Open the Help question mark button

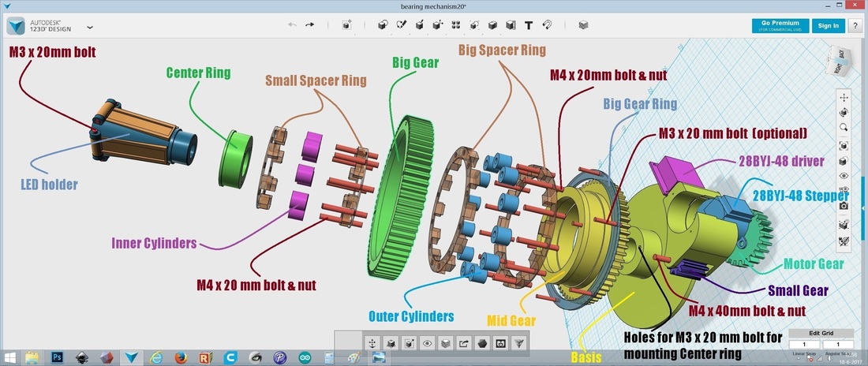[856, 25]
